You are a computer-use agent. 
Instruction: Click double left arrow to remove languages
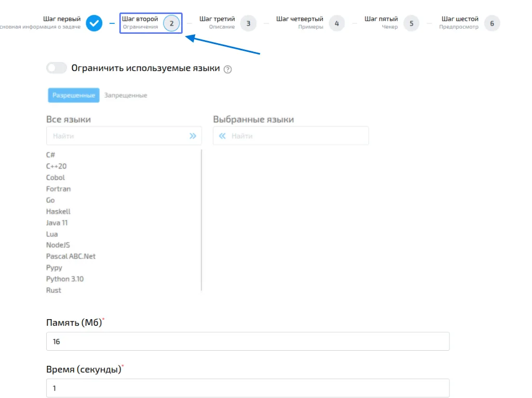point(222,136)
